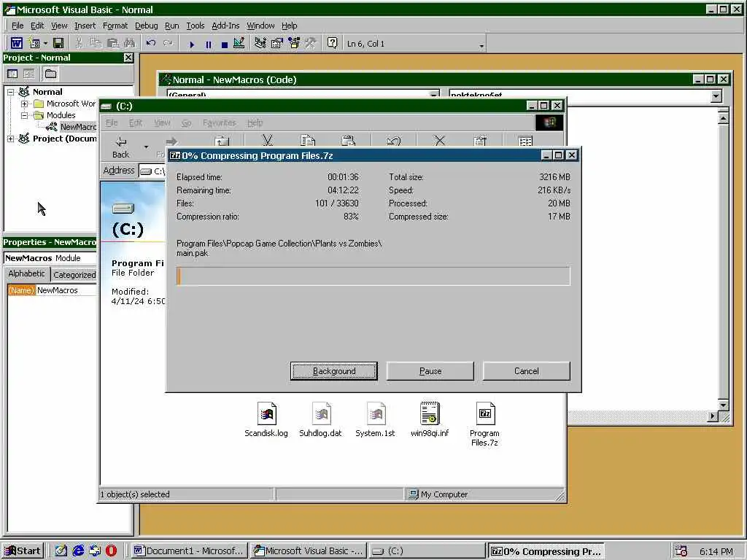Image resolution: width=747 pixels, height=560 pixels.
Task: Toggle Folders button in Project panel
Action: 50,74
